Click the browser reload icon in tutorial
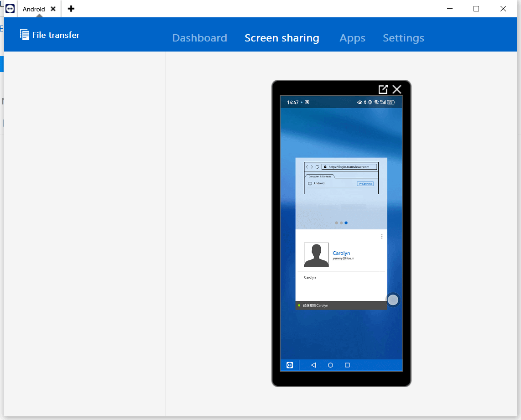The width and height of the screenshot is (521, 420). (x=317, y=166)
